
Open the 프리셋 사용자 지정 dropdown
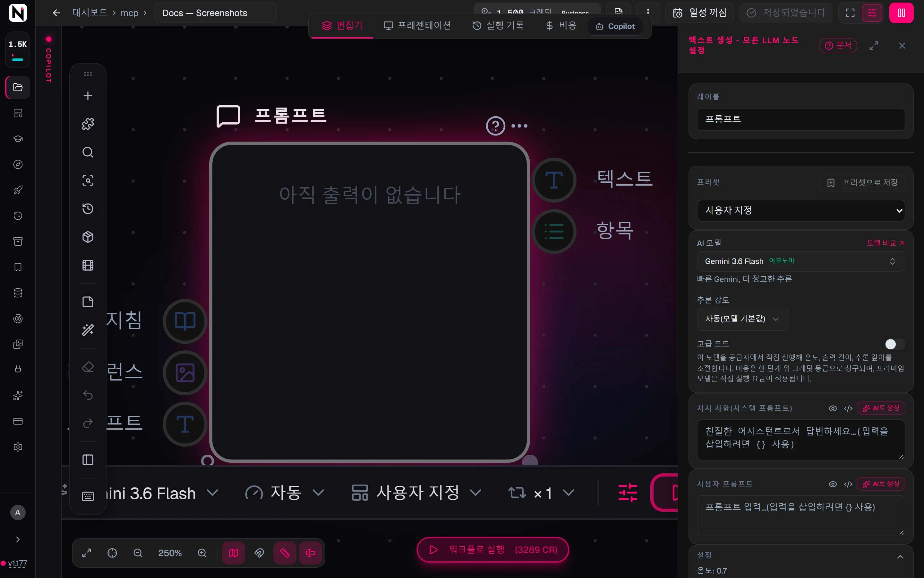pyautogui.click(x=801, y=210)
